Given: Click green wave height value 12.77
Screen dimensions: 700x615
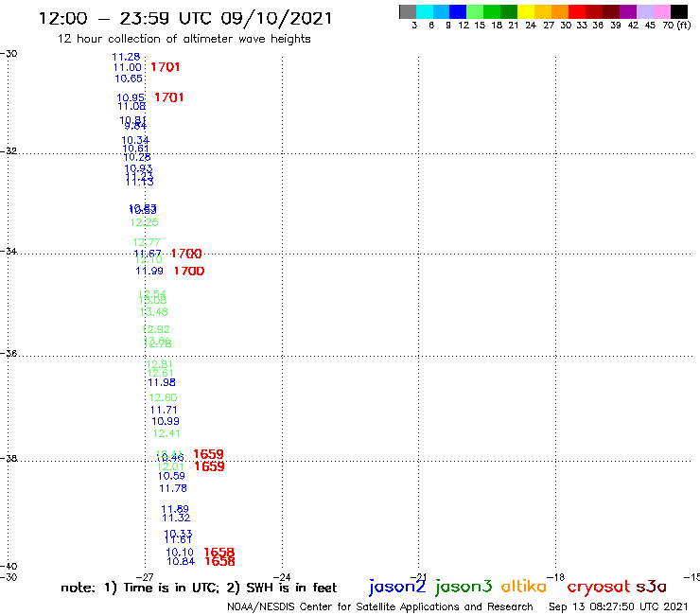Looking at the screenshot, I should [147, 242].
